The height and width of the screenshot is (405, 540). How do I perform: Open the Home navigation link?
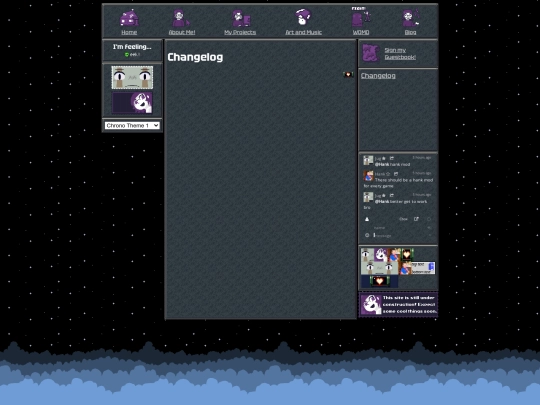tap(129, 32)
